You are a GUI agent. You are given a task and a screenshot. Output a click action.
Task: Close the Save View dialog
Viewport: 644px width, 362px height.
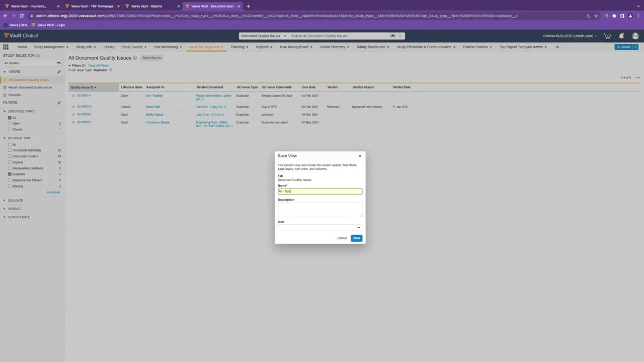(360, 156)
